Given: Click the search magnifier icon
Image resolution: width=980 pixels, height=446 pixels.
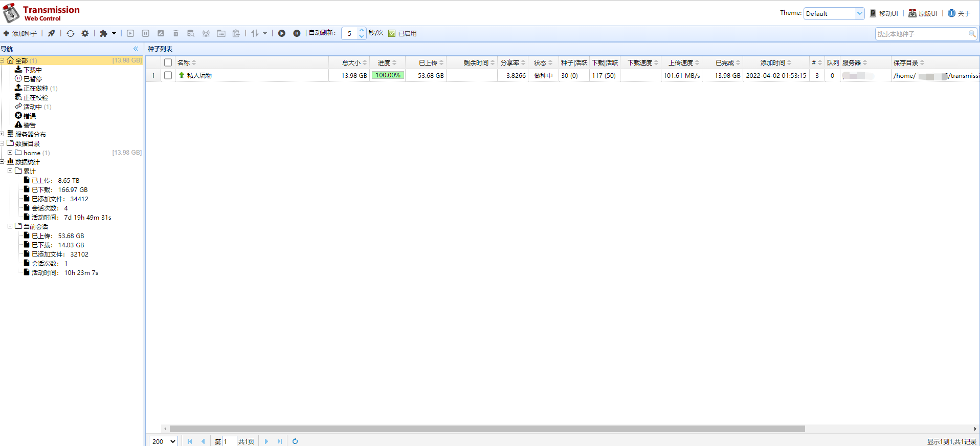Looking at the screenshot, I should pos(972,34).
